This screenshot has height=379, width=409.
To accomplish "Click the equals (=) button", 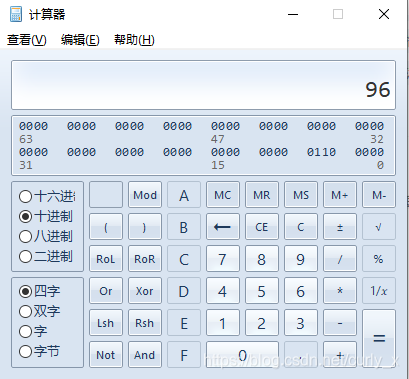I will [379, 339].
